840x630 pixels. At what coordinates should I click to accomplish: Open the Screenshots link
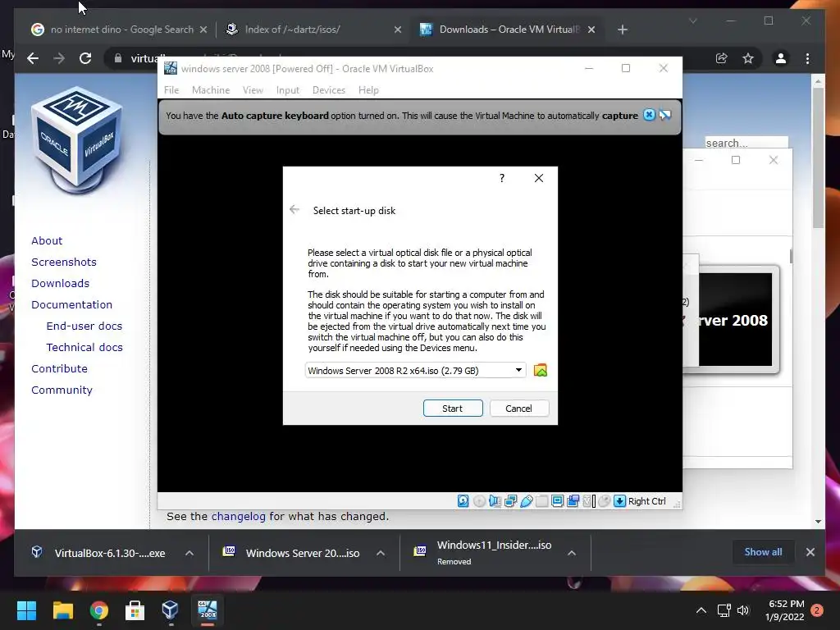tap(64, 262)
